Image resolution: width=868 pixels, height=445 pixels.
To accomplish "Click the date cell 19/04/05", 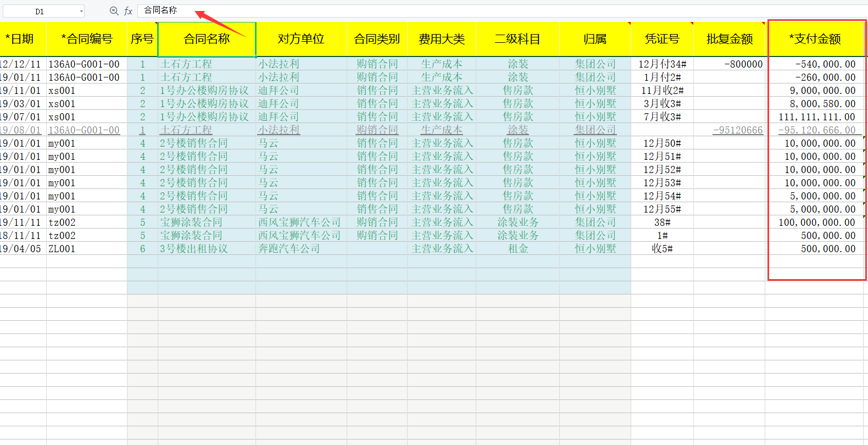I will tap(23, 249).
